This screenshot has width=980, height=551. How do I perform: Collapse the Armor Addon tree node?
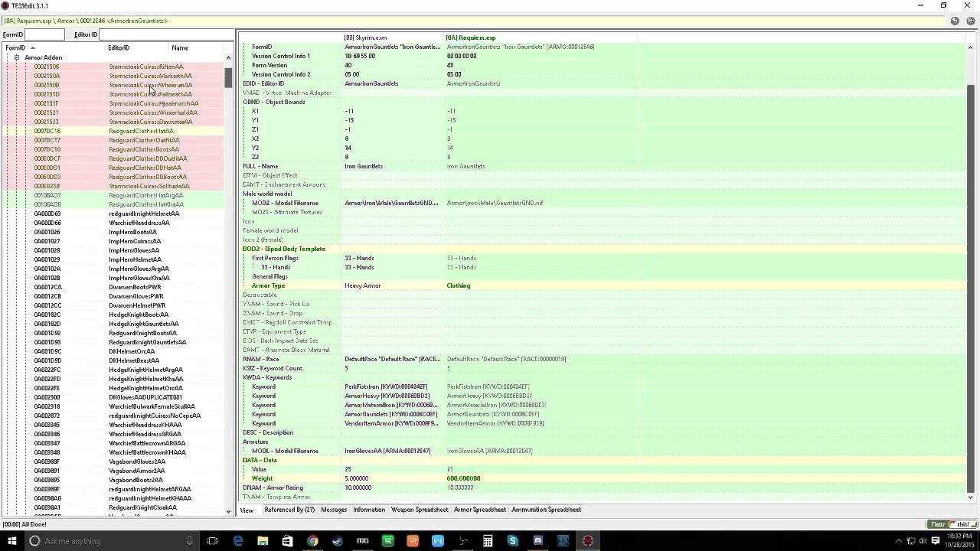tap(16, 57)
